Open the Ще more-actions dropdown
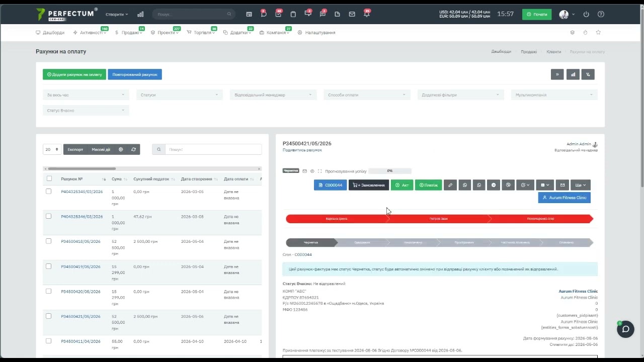 (581, 185)
